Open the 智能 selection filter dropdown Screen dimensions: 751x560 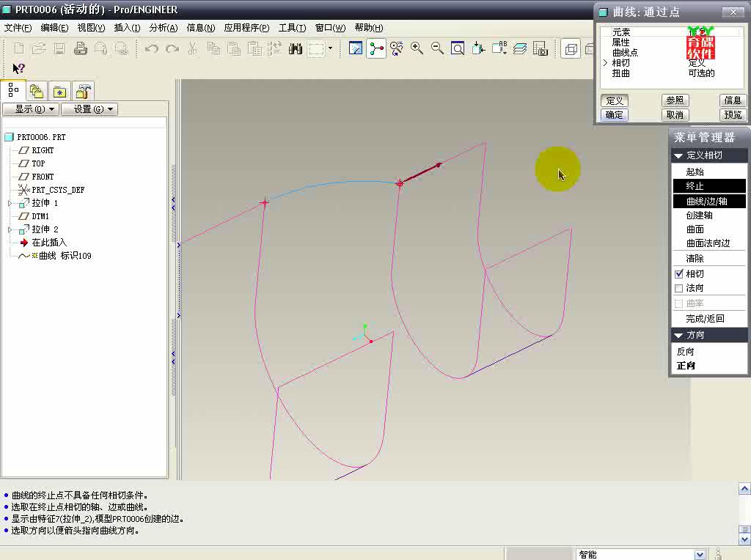(699, 554)
